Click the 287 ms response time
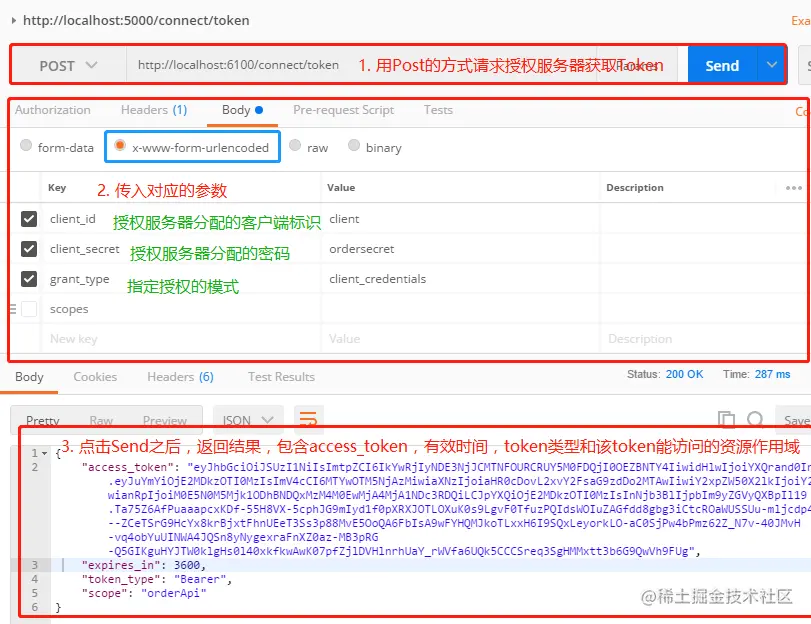This screenshot has width=811, height=624. coord(772,374)
